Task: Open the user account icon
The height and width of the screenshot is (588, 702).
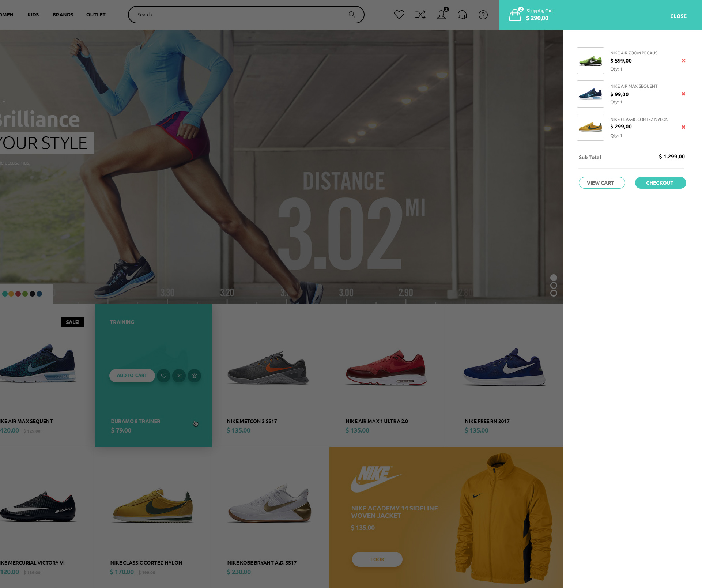Action: [441, 15]
